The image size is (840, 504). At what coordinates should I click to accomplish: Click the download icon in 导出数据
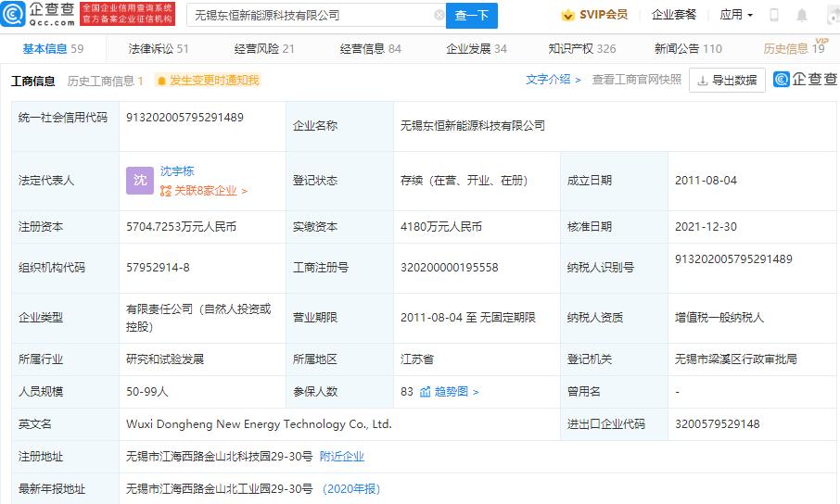[x=703, y=81]
